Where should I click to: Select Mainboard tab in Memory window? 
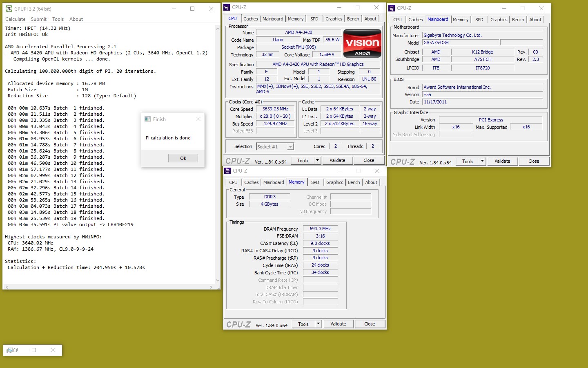274,182
